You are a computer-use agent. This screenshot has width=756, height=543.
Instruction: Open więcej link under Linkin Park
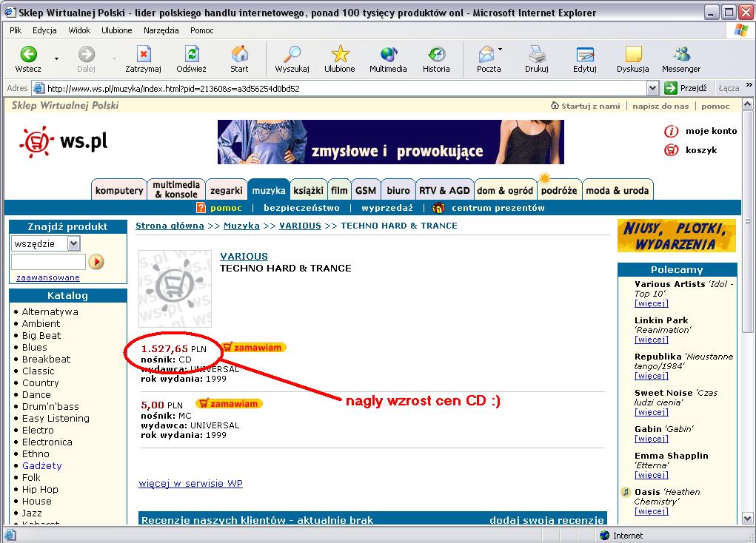(652, 340)
